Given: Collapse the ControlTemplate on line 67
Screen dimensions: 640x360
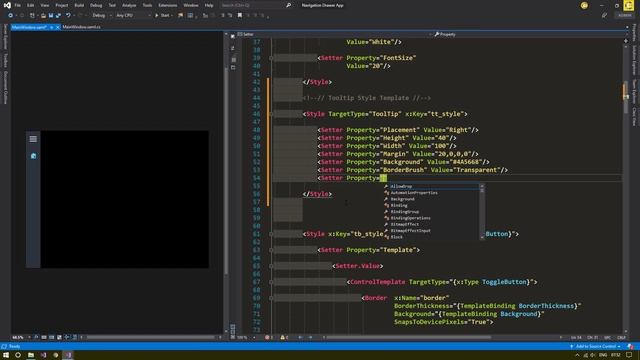Looking at the screenshot, I should 271,282.
